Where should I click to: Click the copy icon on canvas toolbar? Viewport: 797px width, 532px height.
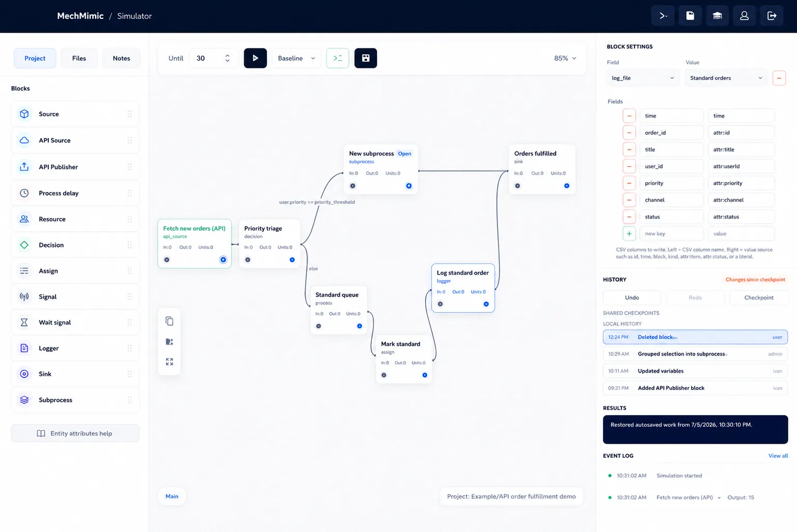point(169,321)
